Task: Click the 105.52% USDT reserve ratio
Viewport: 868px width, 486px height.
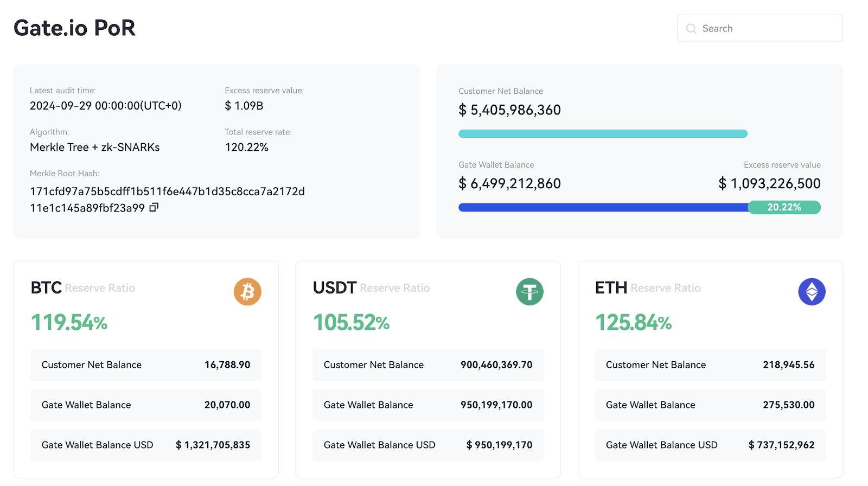Action: [x=351, y=323]
